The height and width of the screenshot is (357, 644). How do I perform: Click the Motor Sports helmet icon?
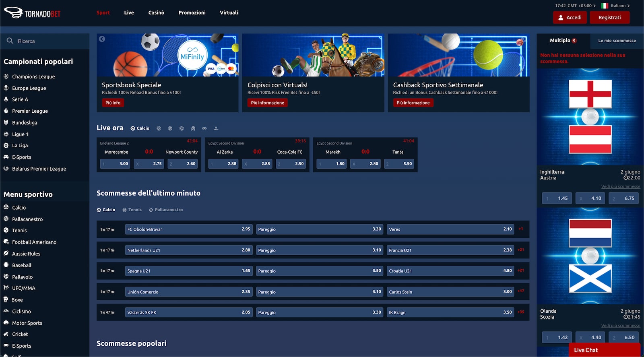(x=6, y=323)
